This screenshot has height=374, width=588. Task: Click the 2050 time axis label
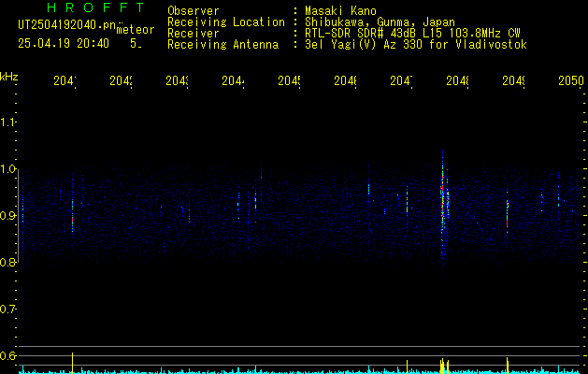[x=571, y=81]
